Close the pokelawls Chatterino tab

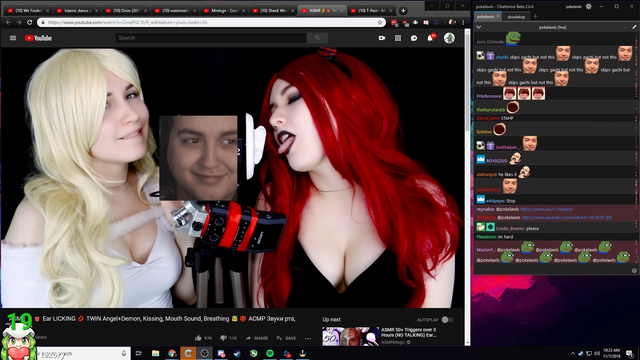click(498, 17)
